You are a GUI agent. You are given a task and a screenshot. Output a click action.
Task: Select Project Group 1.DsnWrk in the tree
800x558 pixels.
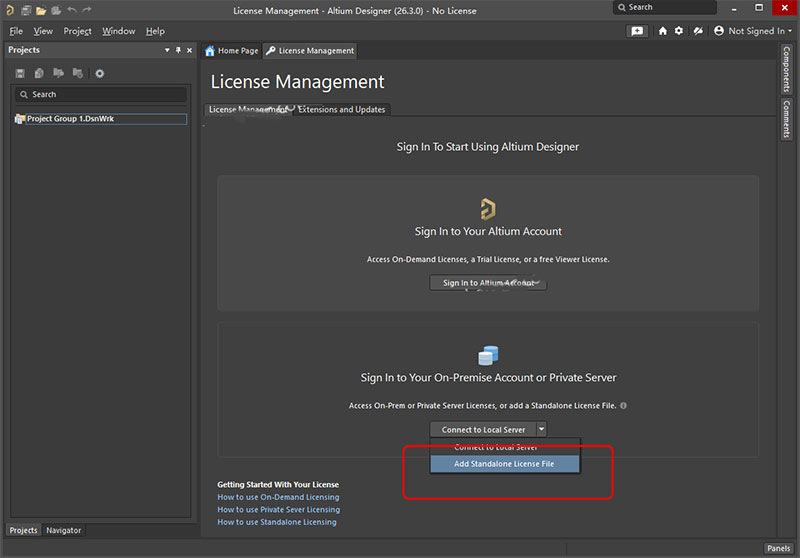coord(106,119)
